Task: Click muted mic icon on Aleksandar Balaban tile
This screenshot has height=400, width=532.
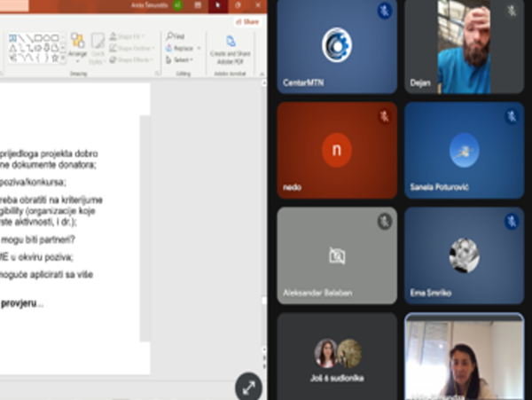Action: (x=385, y=222)
